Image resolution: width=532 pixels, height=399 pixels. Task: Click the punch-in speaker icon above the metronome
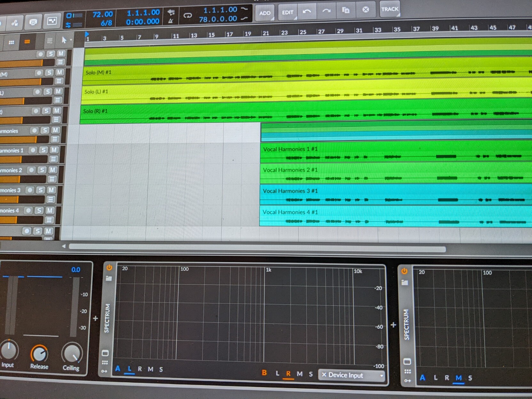pyautogui.click(x=171, y=12)
